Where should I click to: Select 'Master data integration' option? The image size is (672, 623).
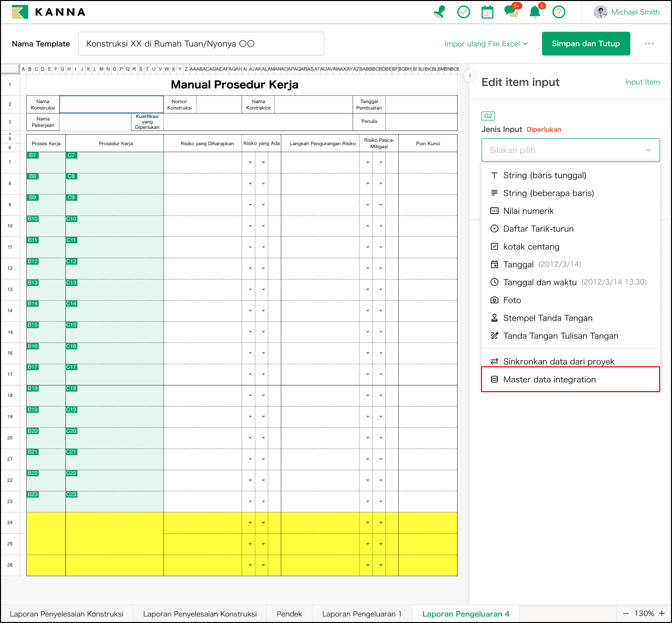tap(550, 380)
